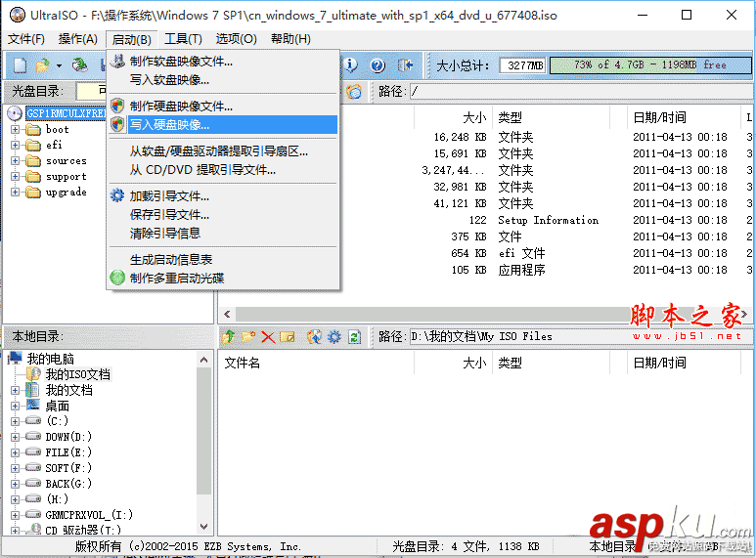The image size is (756, 558).
Task: Click the local add-files-to-image icon
Action: pyautogui.click(x=314, y=336)
